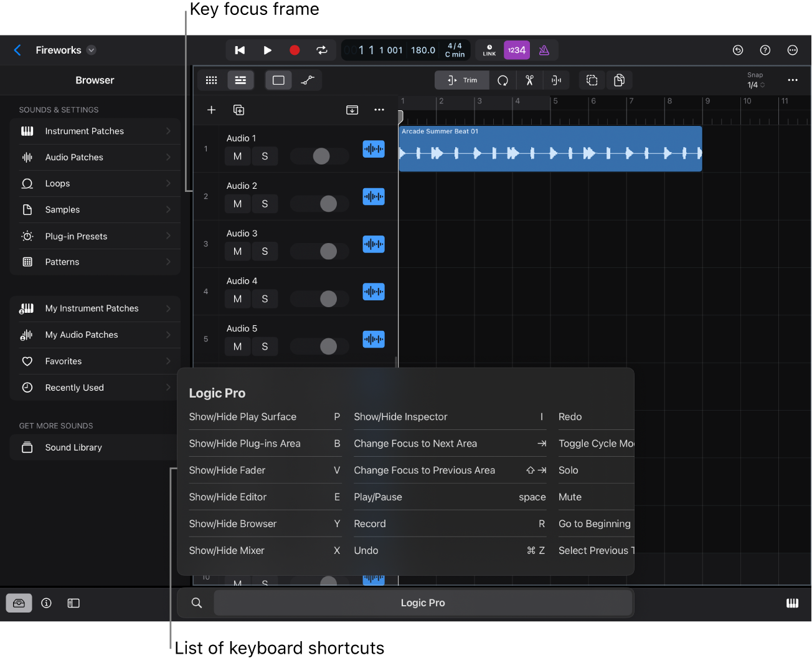Screen dimensions: 812x663
Task: Open the track header three-dot menu
Action: pyautogui.click(x=379, y=110)
